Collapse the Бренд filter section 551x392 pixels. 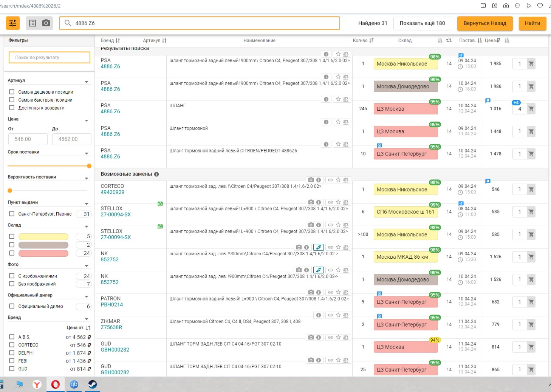pos(87,319)
